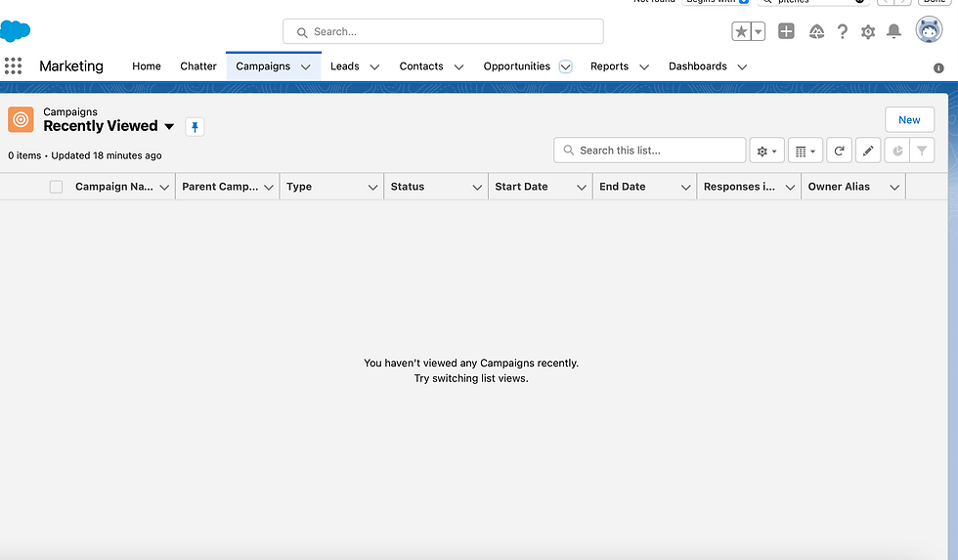Sort by Start Date column header
The width and height of the screenshot is (958, 560).
(x=521, y=187)
